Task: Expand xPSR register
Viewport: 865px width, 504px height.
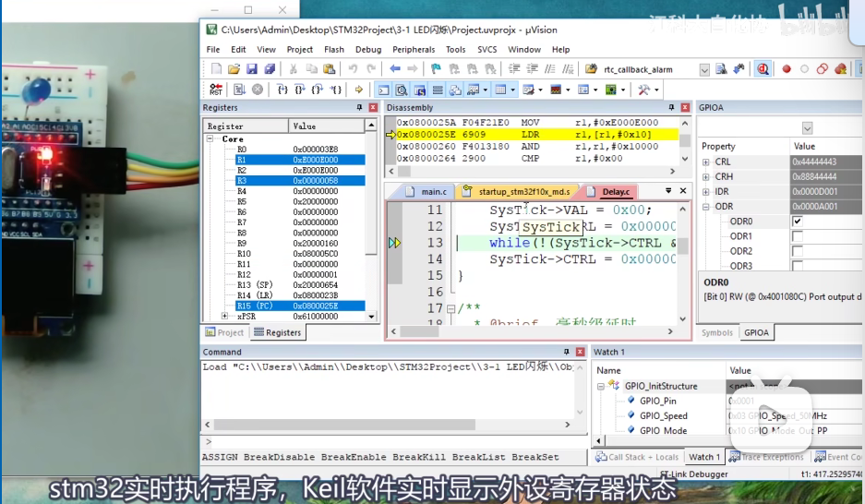Action: pyautogui.click(x=224, y=316)
